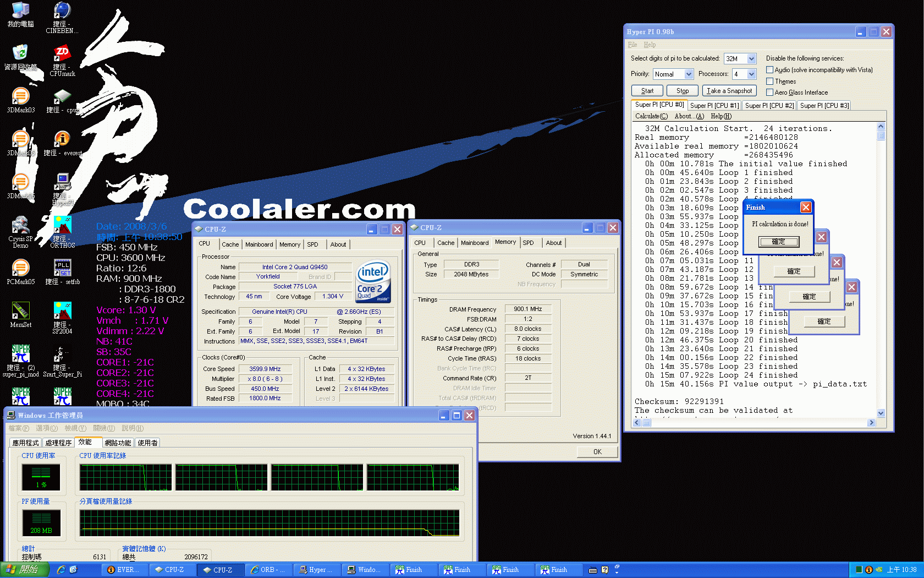Switch to EVER... taskbar item

tap(124, 570)
